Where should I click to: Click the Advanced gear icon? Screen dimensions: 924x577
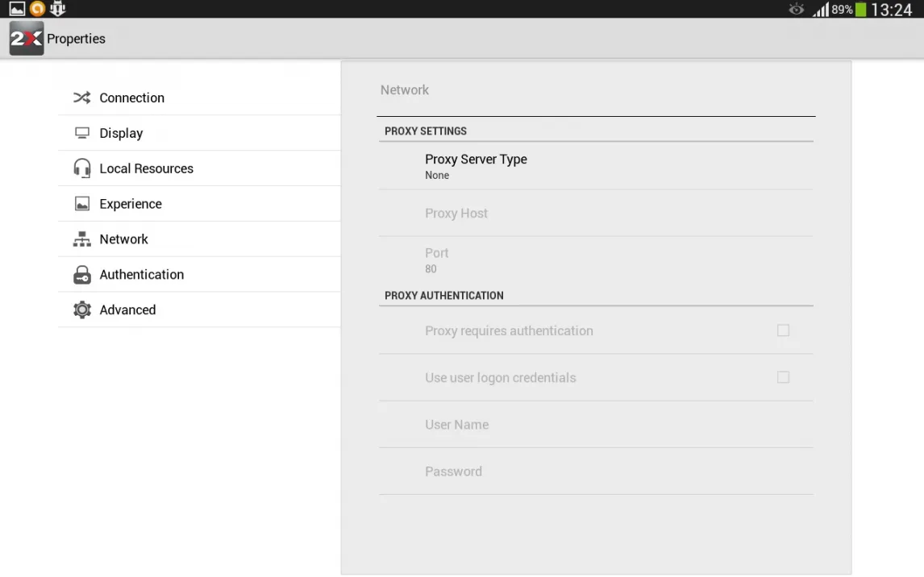82,309
